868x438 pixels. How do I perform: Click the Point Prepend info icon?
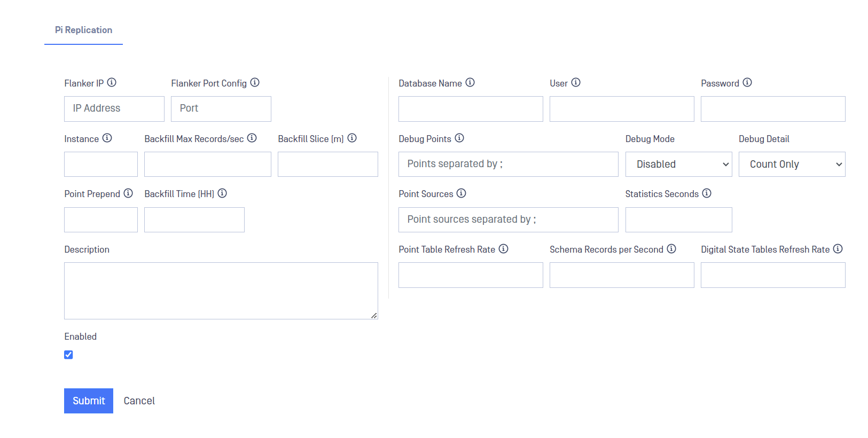coord(128,193)
